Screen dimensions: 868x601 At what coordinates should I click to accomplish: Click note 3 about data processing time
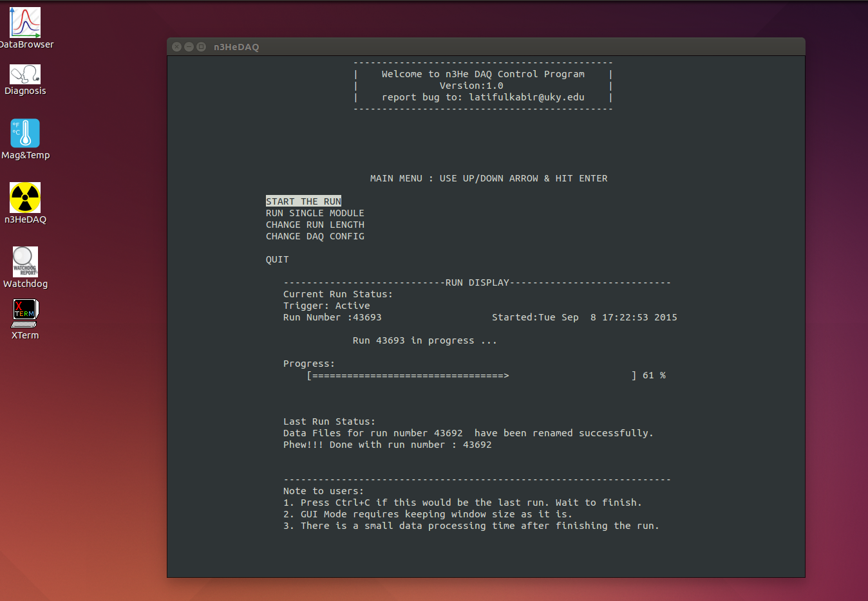coord(471,526)
